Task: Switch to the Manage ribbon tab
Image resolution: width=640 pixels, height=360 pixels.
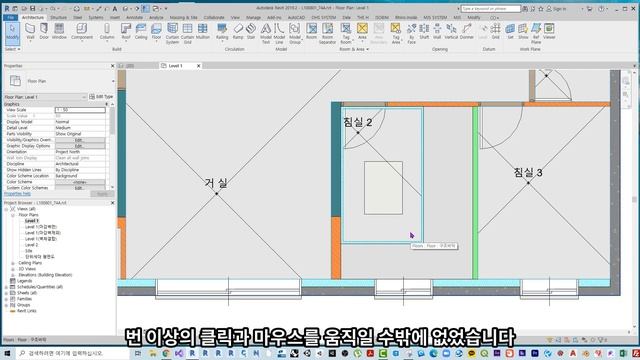Action: tap(253, 18)
